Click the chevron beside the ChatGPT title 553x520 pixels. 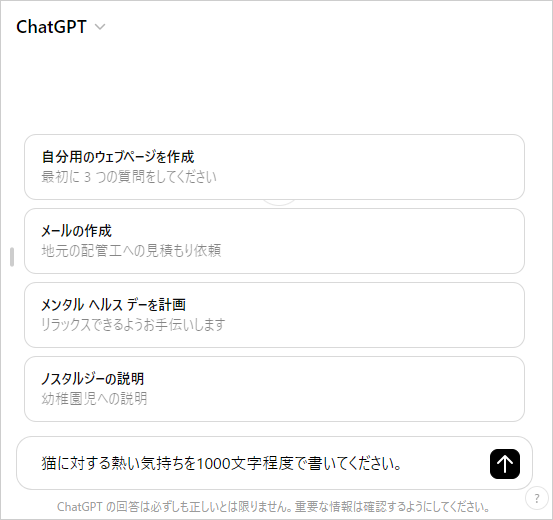click(x=100, y=27)
